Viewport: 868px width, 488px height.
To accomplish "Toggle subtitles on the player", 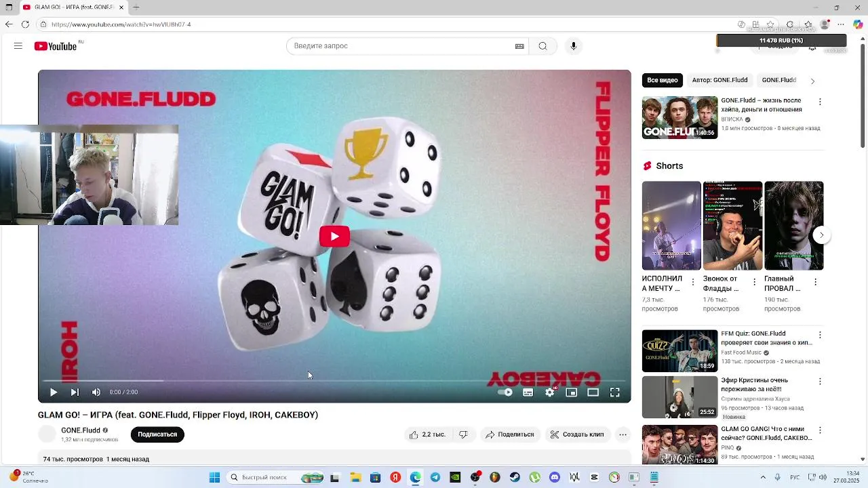I will pyautogui.click(x=528, y=392).
